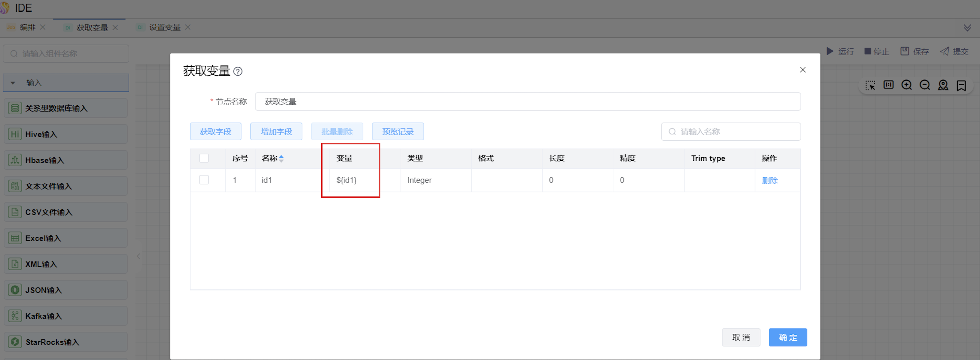Image resolution: width=980 pixels, height=360 pixels.
Task: Toggle the select-all checkbox in table header
Action: click(204, 158)
